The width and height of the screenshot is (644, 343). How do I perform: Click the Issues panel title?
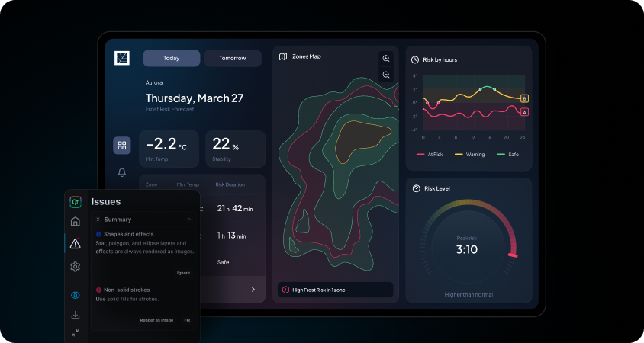point(106,201)
